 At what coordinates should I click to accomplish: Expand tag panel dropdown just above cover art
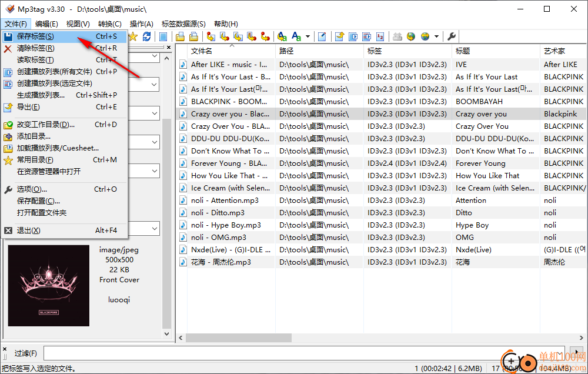coord(155,228)
